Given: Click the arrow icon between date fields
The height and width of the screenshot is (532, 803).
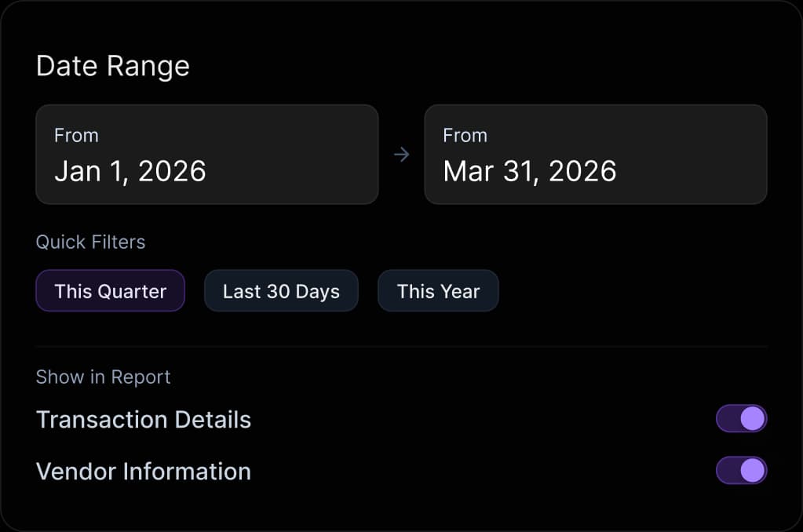Looking at the screenshot, I should coord(402,154).
